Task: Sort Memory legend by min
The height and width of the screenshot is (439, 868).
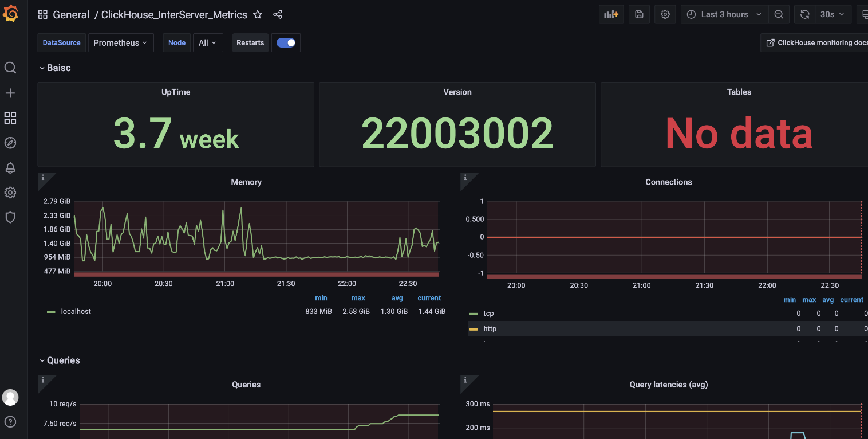Action: point(321,298)
